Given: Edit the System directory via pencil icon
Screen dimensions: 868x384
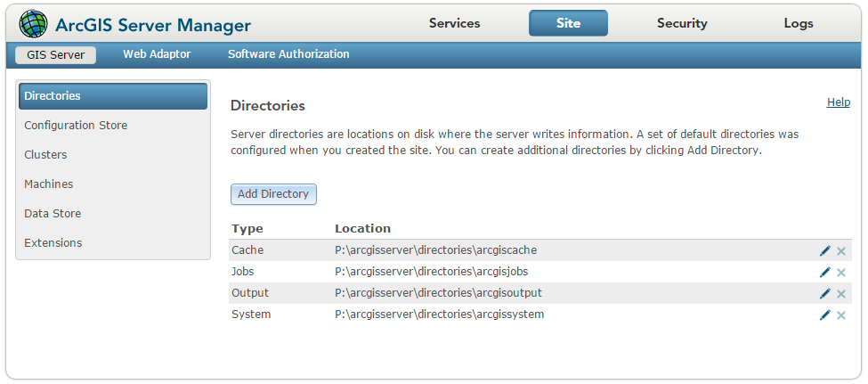Looking at the screenshot, I should [825, 315].
